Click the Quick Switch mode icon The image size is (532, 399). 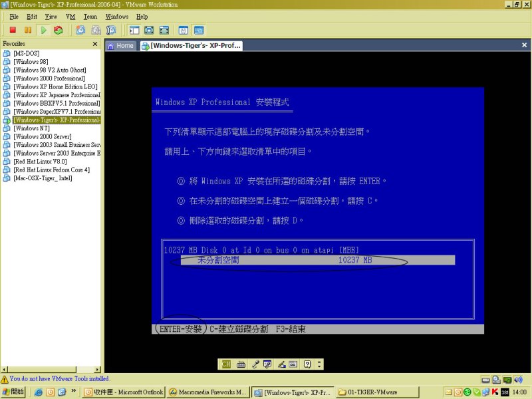149,30
